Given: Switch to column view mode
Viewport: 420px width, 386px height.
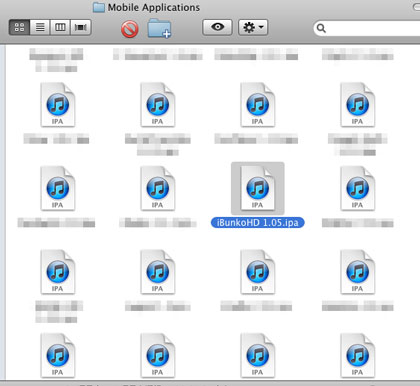Looking at the screenshot, I should pyautogui.click(x=60, y=27).
